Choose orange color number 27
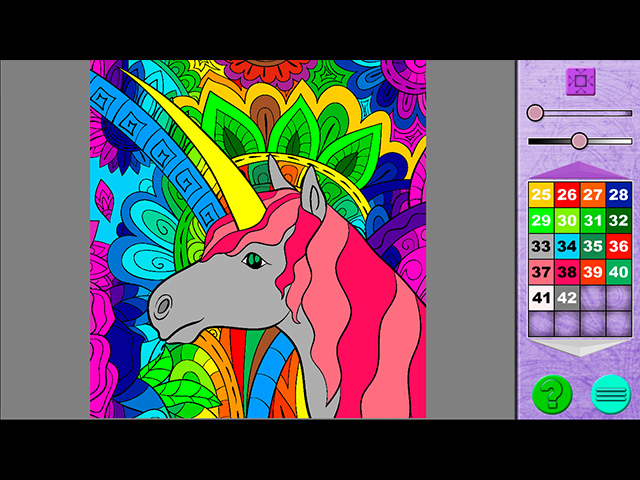640x480 pixels. (593, 195)
